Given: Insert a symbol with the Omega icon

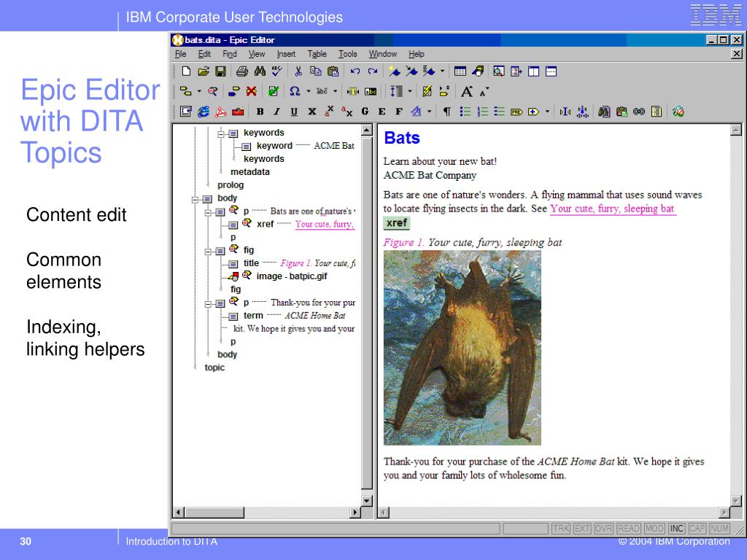Looking at the screenshot, I should 295,91.
